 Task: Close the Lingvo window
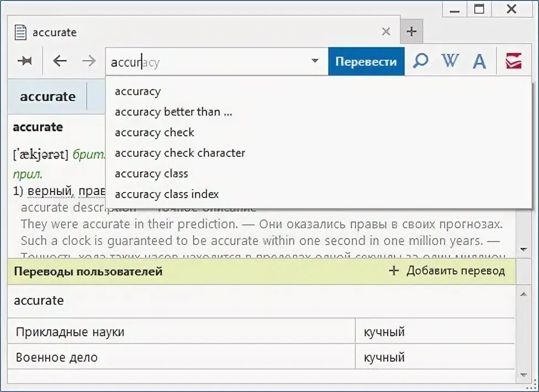pyautogui.click(x=511, y=9)
